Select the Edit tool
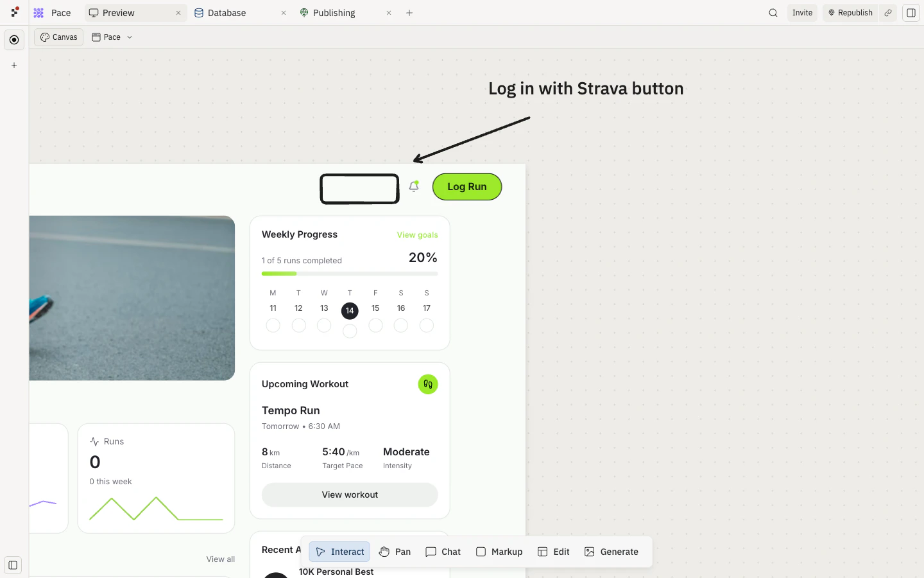The image size is (924, 578). tap(553, 552)
